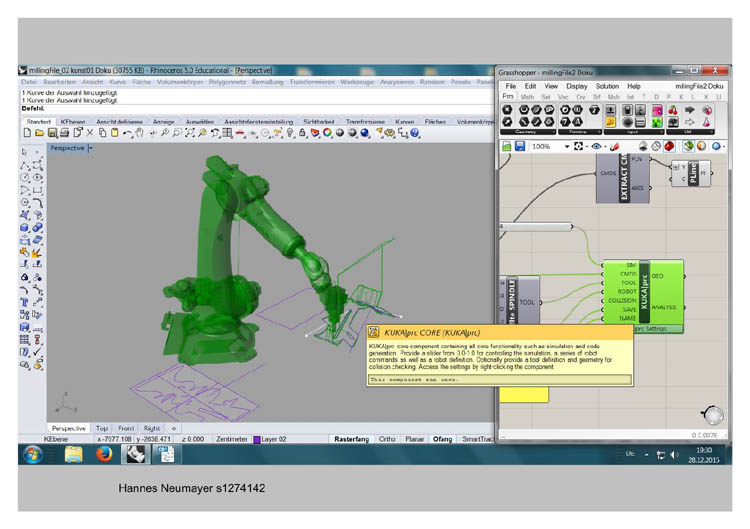The width and height of the screenshot is (750, 529).
Task: Click the Grasshopper Zoom extents icon
Action: (x=579, y=146)
